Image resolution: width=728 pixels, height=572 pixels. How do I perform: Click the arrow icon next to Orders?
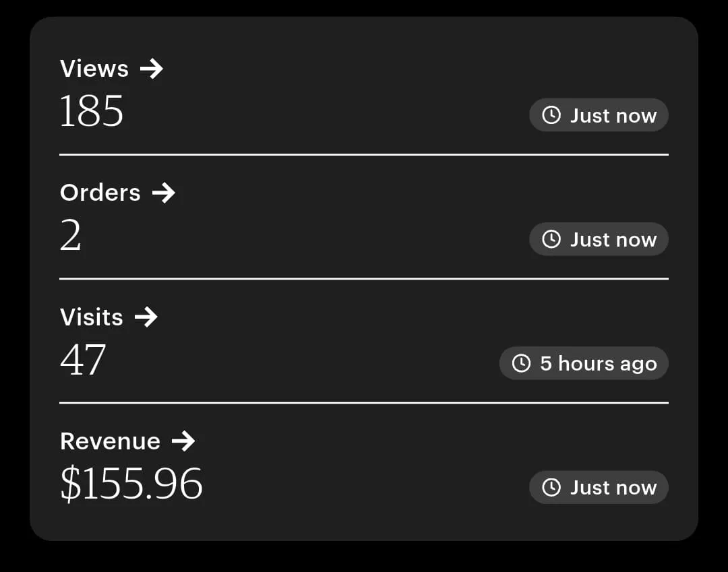coord(163,193)
